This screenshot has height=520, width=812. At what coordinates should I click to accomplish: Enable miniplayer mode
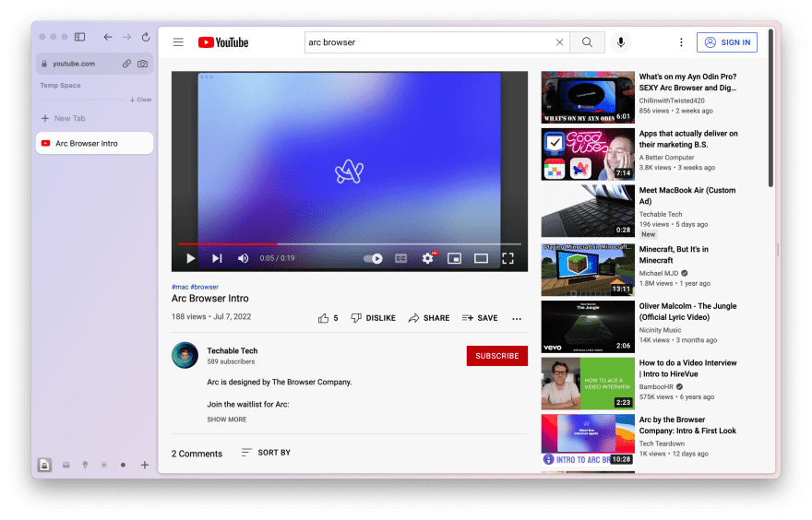[454, 258]
